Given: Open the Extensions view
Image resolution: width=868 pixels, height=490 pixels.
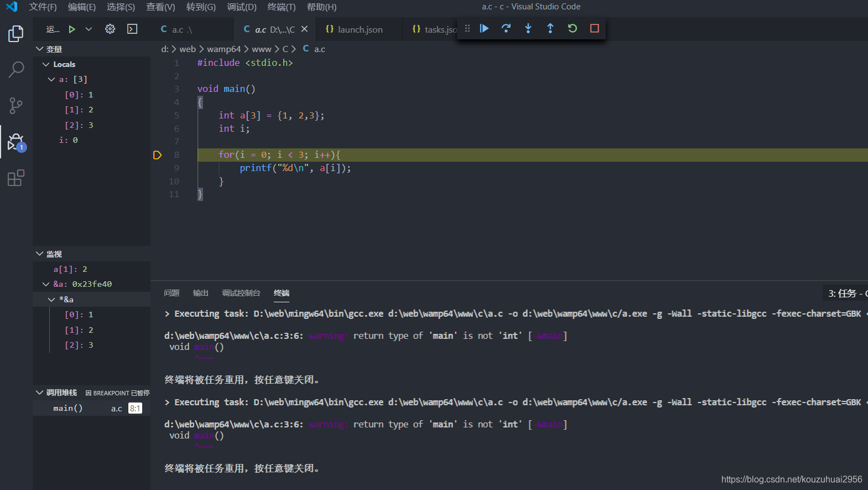Looking at the screenshot, I should point(16,178).
